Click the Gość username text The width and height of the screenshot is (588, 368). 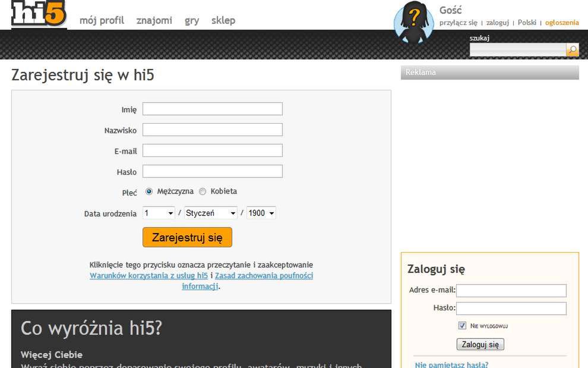click(450, 10)
